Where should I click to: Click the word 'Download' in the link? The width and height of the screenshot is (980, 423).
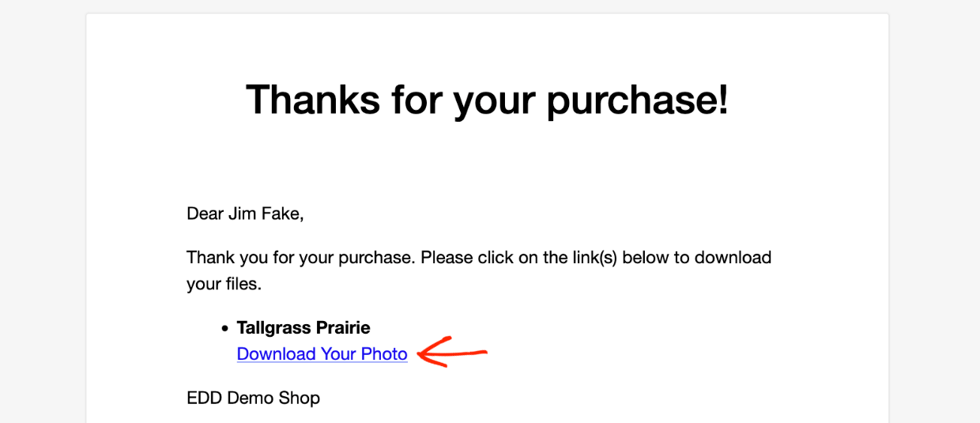tap(277, 354)
